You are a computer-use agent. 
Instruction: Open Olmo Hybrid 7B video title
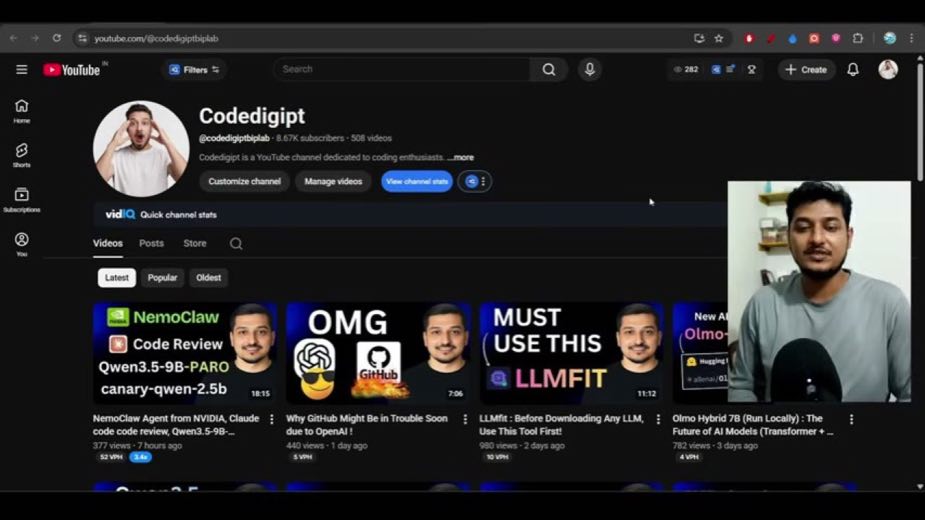(x=753, y=425)
